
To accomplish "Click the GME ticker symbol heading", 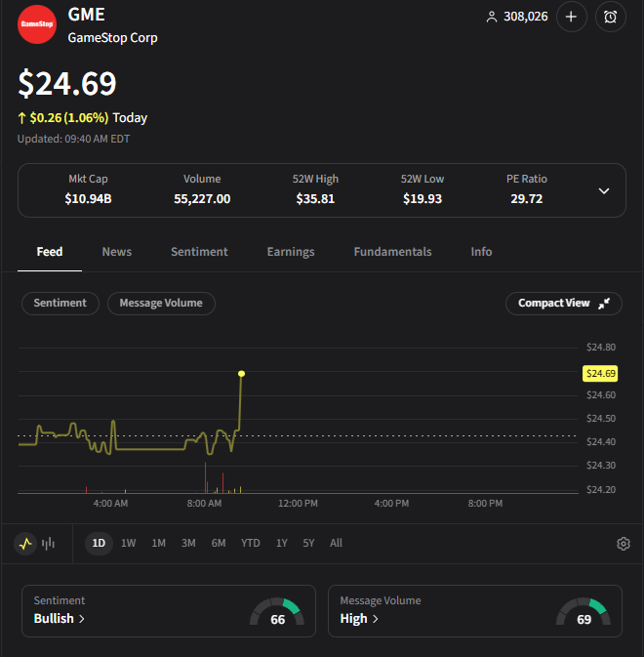I will 86,15.
